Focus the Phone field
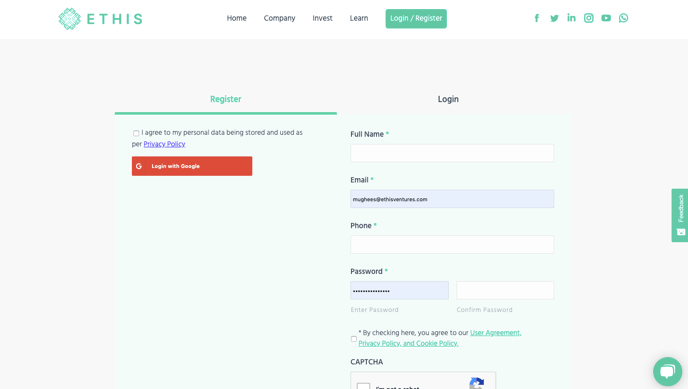Viewport: 688px width, 389px height. 452,245
